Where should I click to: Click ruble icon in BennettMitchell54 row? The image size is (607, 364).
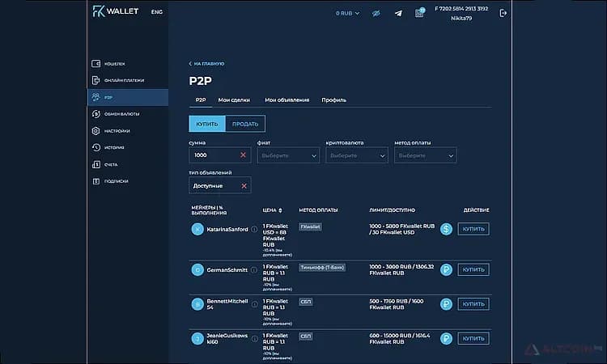pyautogui.click(x=446, y=304)
